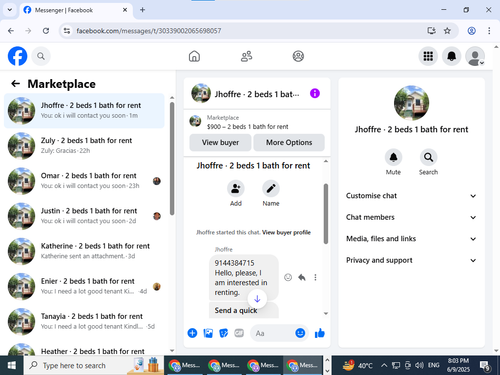Click the Marketplace $900 listing header
Screen dimensions: 500x375
pyautogui.click(x=257, y=122)
